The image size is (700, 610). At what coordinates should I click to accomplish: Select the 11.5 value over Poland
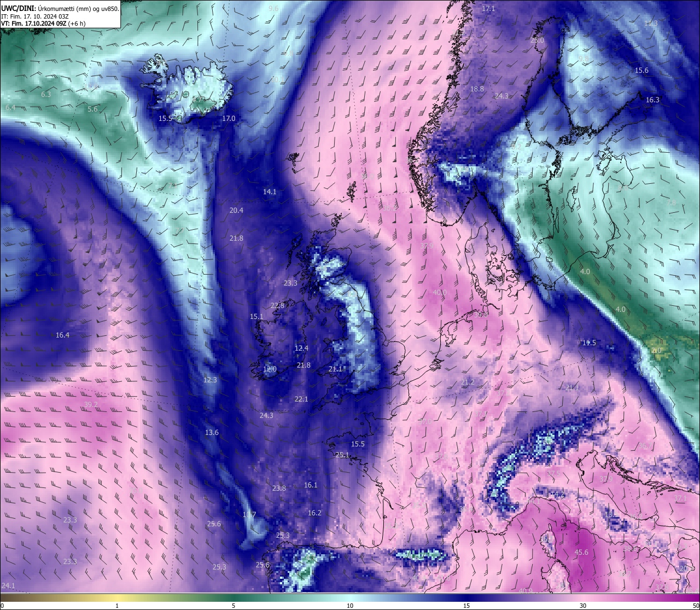[589, 343]
